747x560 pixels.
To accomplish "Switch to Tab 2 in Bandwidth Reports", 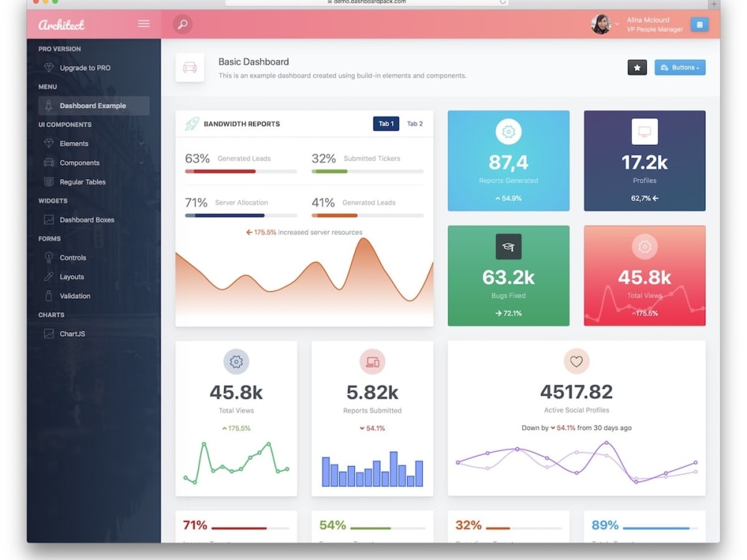I will click(415, 124).
